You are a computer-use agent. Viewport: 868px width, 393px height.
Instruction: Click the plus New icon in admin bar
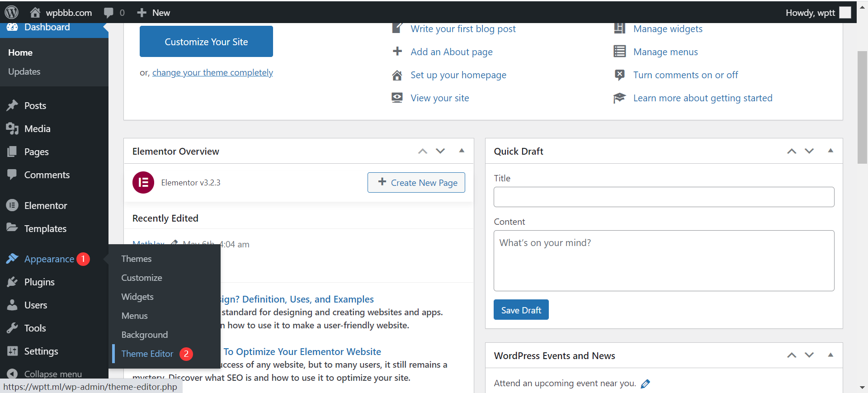click(x=142, y=13)
